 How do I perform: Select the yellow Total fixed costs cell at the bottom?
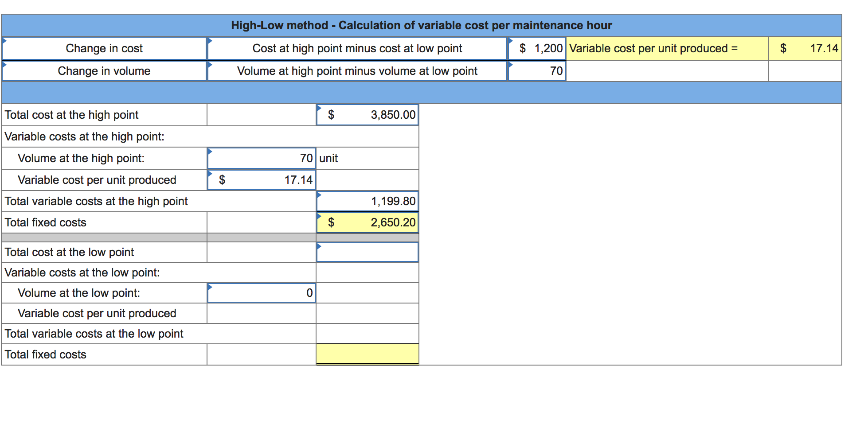click(x=367, y=354)
